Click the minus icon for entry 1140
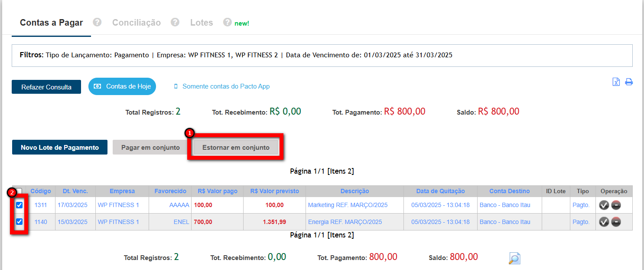The width and height of the screenshot is (644, 270). tap(616, 222)
